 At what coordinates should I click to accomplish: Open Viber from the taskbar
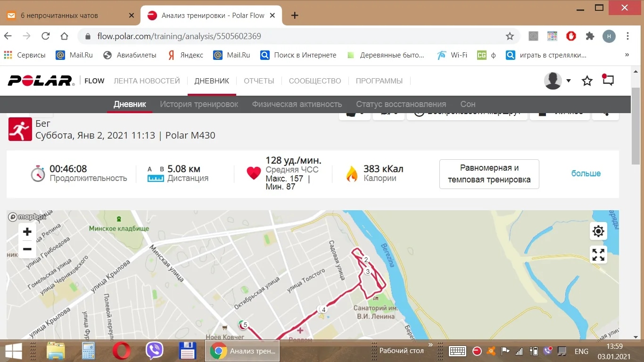pyautogui.click(x=154, y=351)
